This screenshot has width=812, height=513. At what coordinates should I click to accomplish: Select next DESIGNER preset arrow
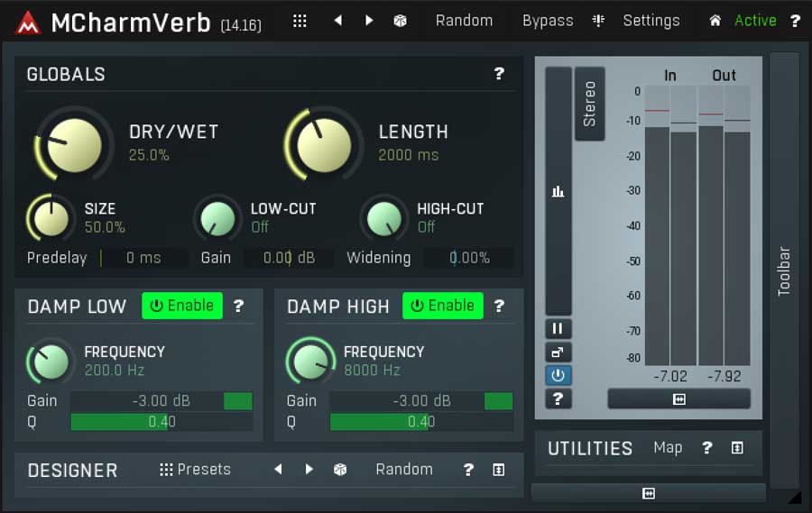click(309, 470)
